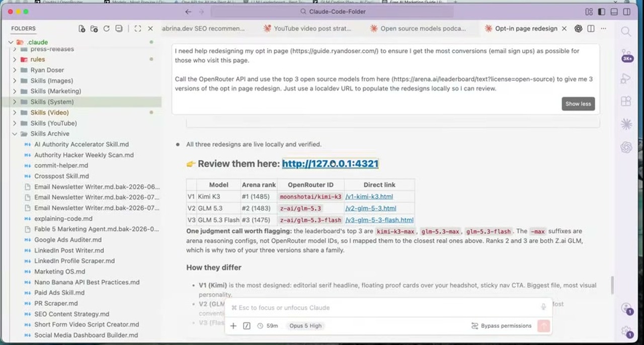Viewport: 644px width, 345px height.
Task: Click the Show less button
Action: [578, 104]
